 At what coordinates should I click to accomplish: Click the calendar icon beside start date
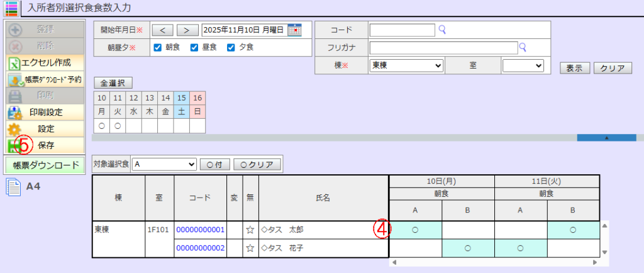pyautogui.click(x=295, y=30)
